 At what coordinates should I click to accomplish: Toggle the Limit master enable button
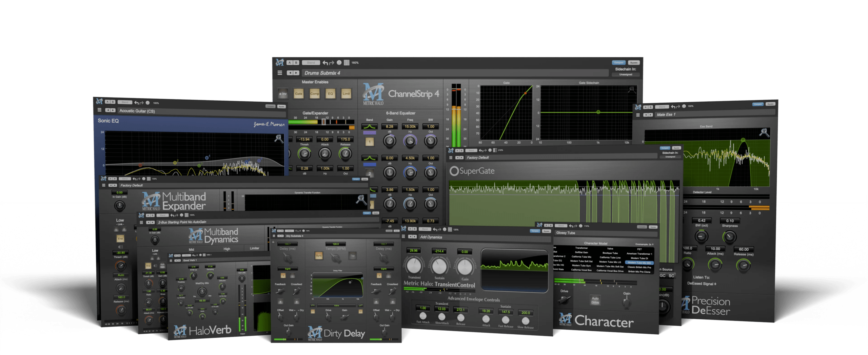[x=346, y=94]
